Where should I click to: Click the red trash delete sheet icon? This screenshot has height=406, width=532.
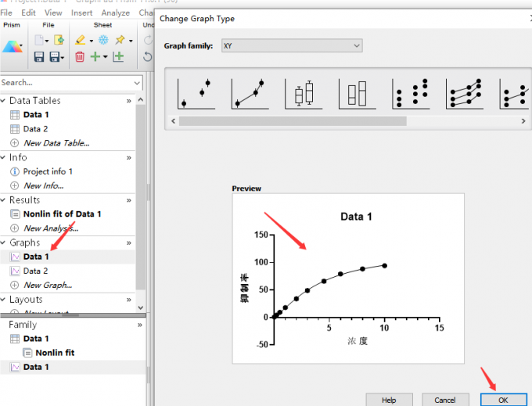(x=79, y=56)
